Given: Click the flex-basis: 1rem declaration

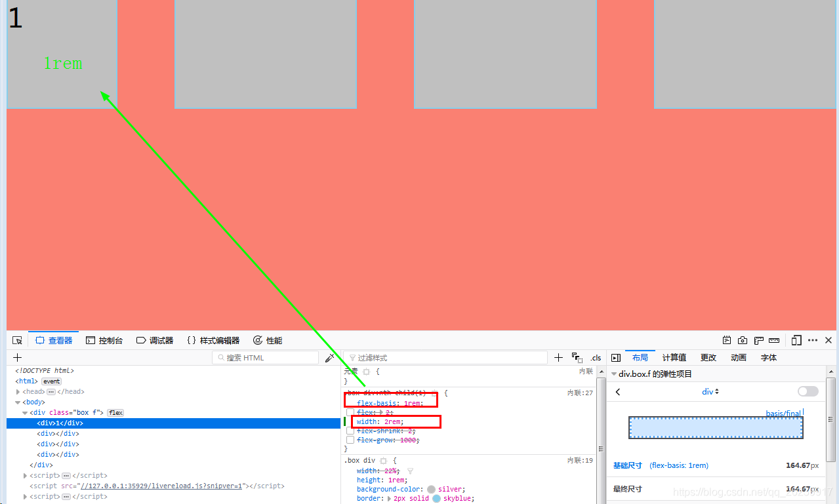Looking at the screenshot, I should (390, 403).
